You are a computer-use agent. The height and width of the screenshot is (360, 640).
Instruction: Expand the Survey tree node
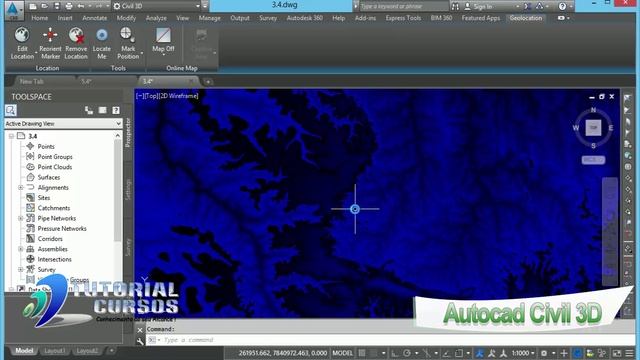pos(21,269)
